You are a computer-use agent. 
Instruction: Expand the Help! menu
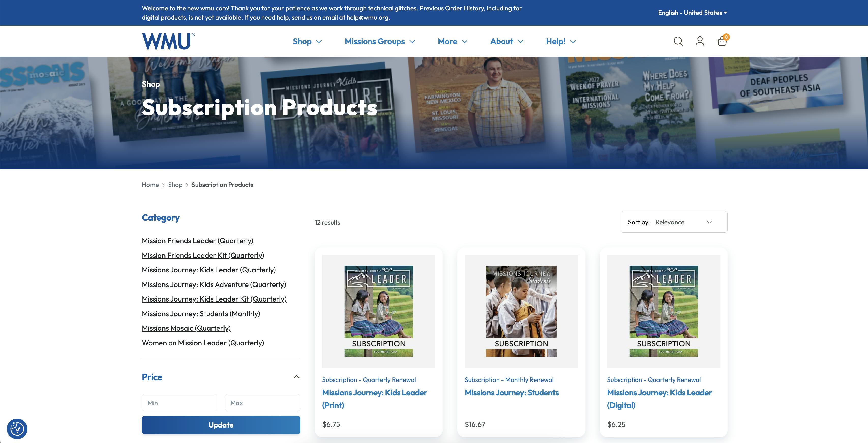[x=561, y=41]
